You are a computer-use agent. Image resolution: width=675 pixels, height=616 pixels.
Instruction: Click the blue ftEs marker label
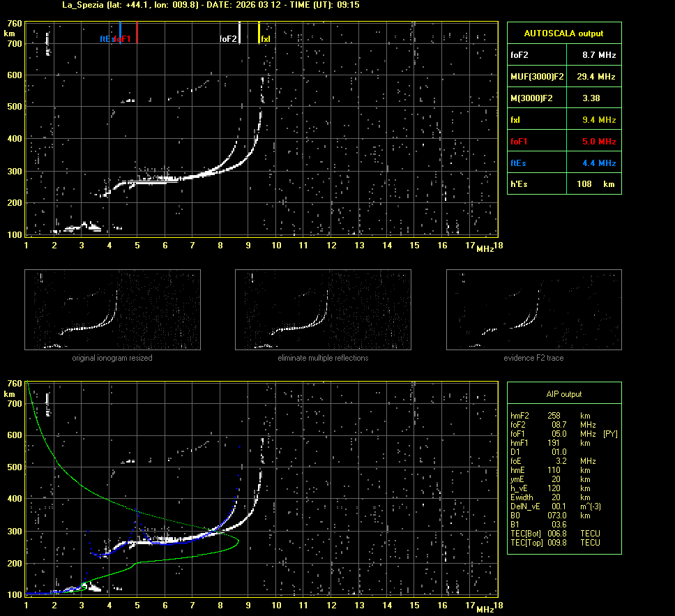[105, 39]
